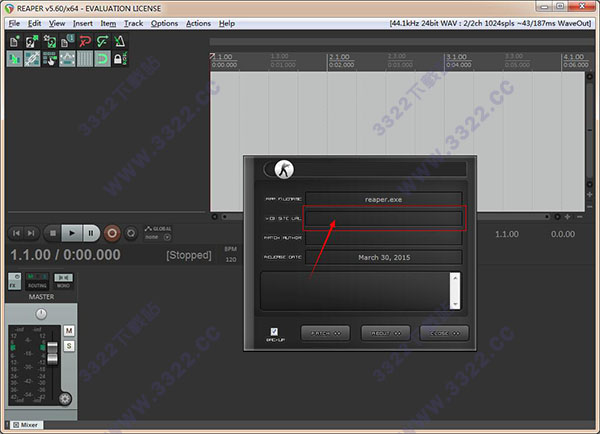
Task: Toggle the metronome toolbar icon
Action: 120,41
